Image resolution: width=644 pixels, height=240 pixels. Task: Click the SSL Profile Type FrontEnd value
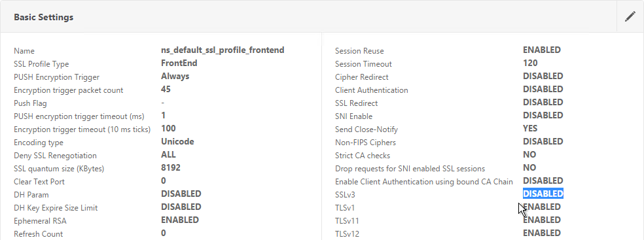pos(179,63)
